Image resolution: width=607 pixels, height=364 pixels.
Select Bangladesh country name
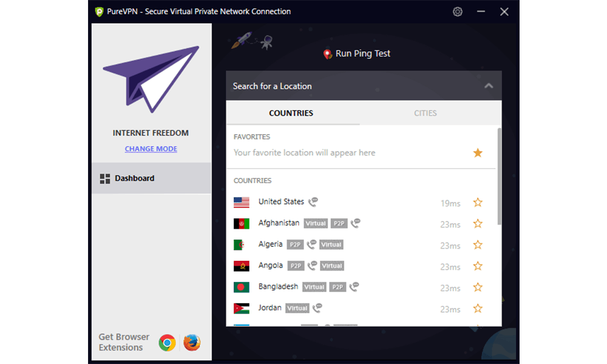click(x=279, y=286)
